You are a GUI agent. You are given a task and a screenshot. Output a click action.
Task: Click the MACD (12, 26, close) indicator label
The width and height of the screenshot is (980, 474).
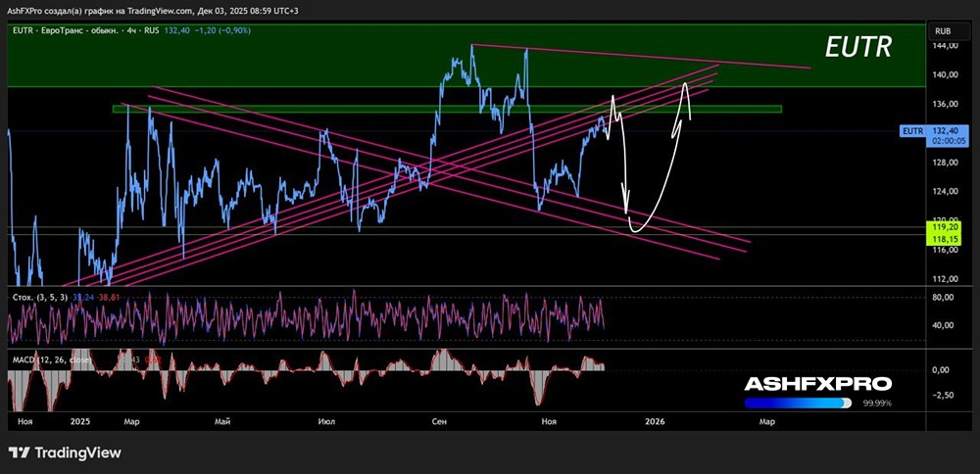52,359
